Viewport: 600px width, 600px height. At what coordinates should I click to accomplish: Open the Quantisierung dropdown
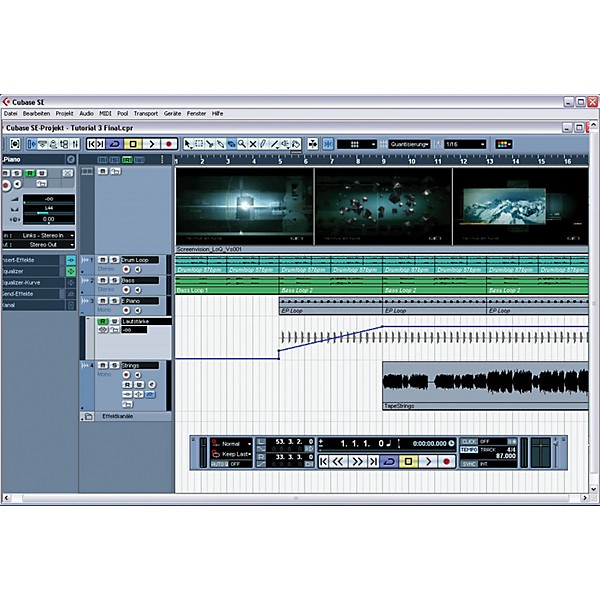409,144
